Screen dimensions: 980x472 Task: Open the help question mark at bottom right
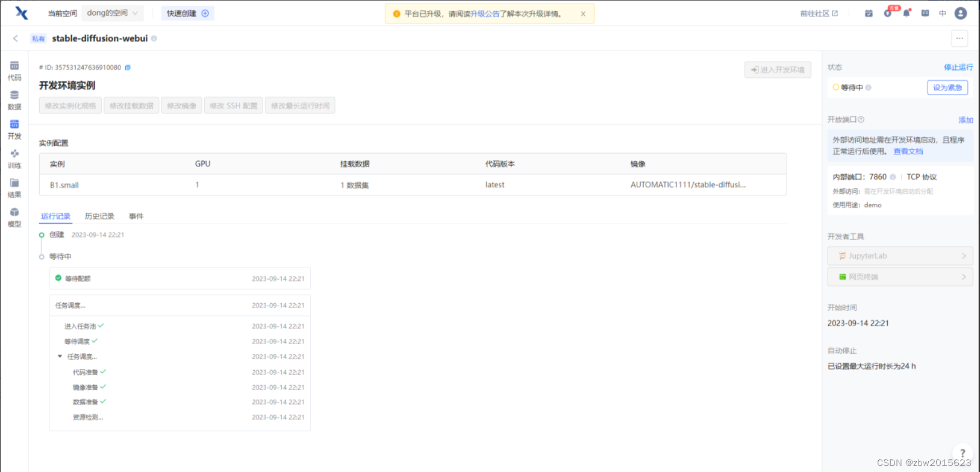[963, 453]
